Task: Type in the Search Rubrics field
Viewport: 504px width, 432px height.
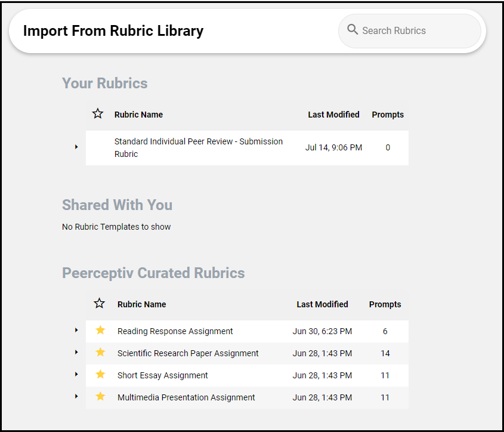Action: (x=418, y=30)
